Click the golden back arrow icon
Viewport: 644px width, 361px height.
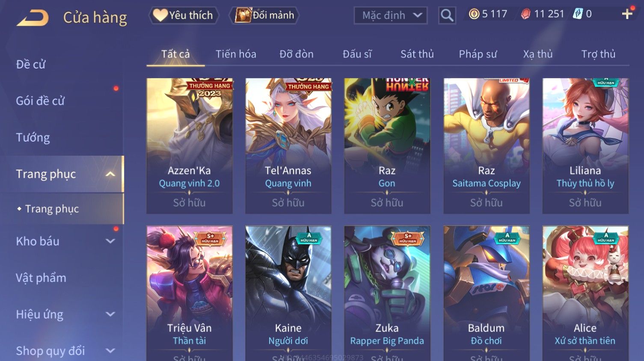33,18
